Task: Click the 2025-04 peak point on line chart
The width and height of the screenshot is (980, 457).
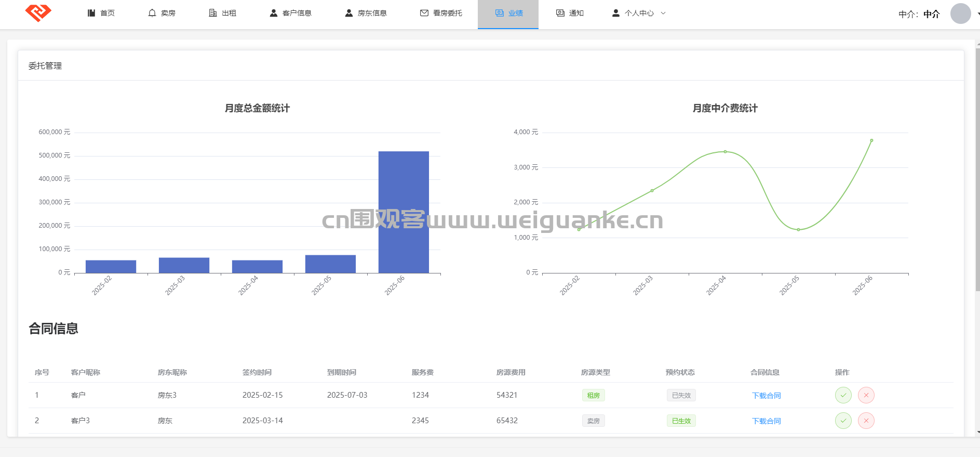Action: click(x=726, y=152)
